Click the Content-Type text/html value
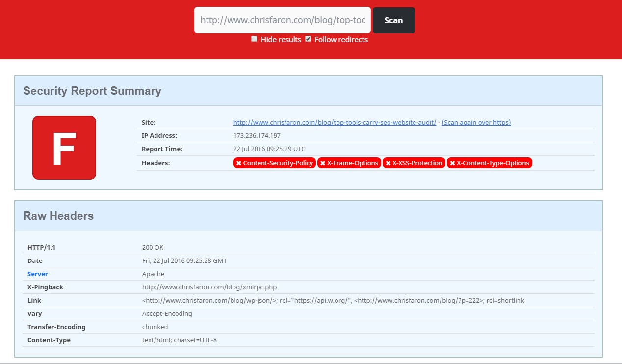This screenshot has height=364, width=622. [180, 340]
